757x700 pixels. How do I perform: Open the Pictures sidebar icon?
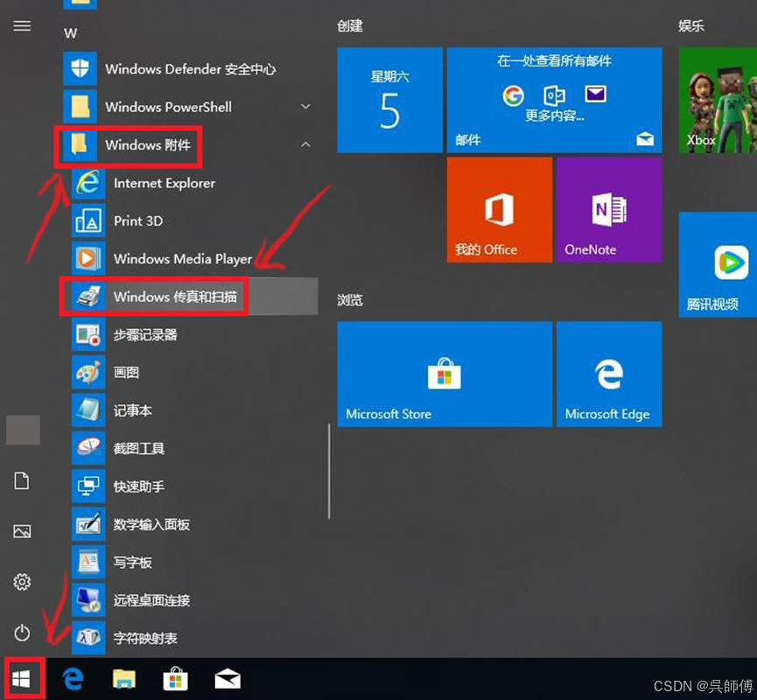pyautogui.click(x=22, y=531)
